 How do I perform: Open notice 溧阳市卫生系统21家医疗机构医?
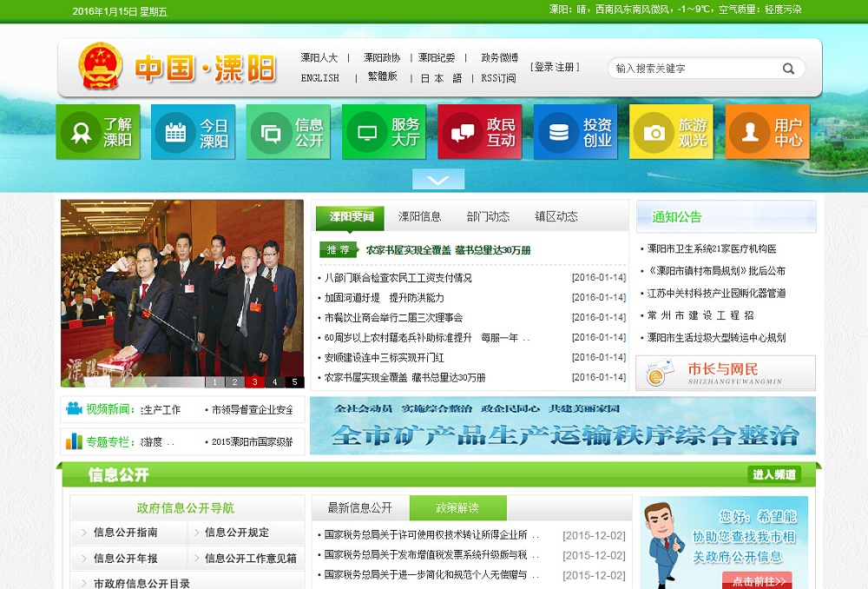712,248
